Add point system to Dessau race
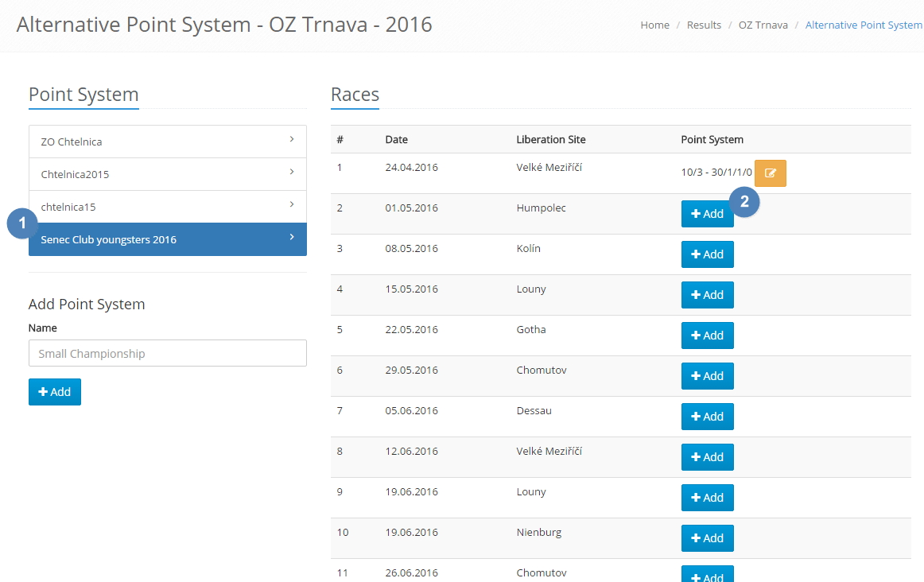Image resolution: width=924 pixels, height=582 pixels. click(707, 417)
